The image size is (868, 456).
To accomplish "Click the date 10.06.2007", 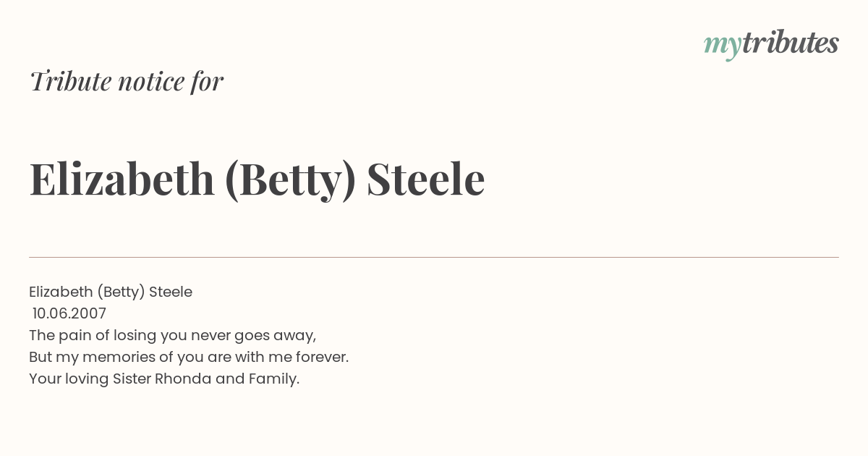I will point(69,313).
